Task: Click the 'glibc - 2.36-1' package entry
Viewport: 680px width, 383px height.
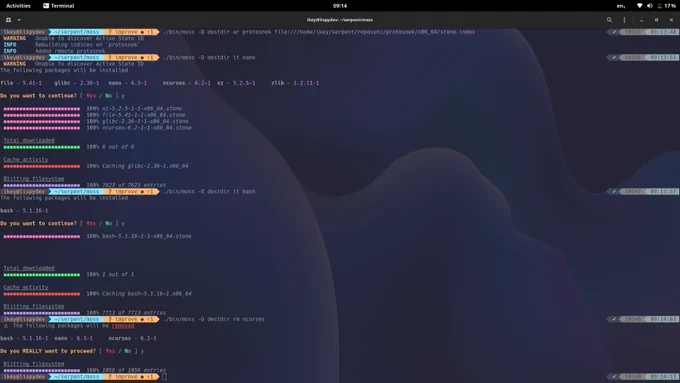Action: 77,83
